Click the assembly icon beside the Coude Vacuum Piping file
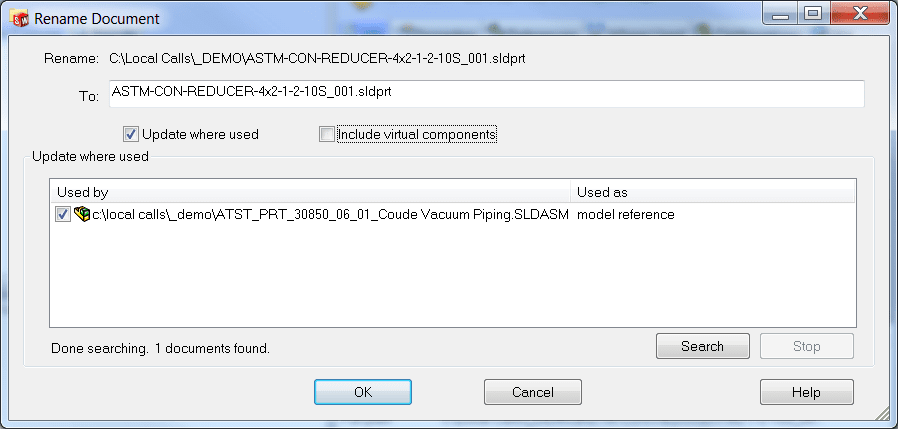 (x=82, y=214)
